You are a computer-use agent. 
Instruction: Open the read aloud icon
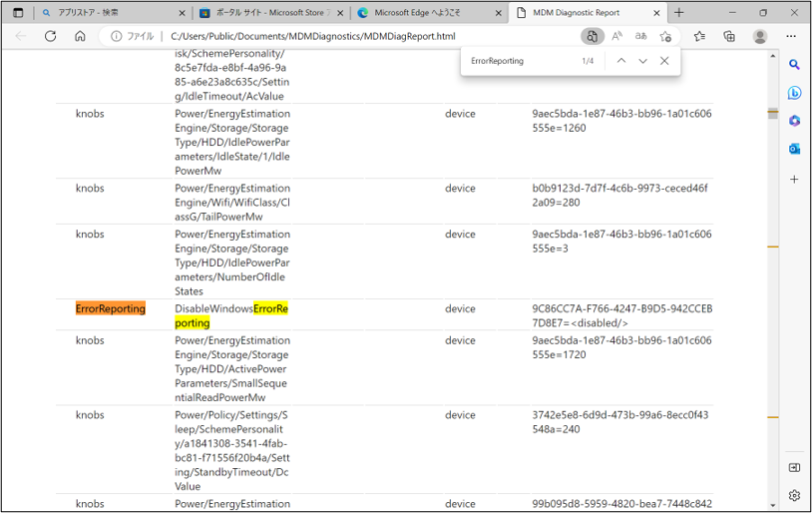616,36
